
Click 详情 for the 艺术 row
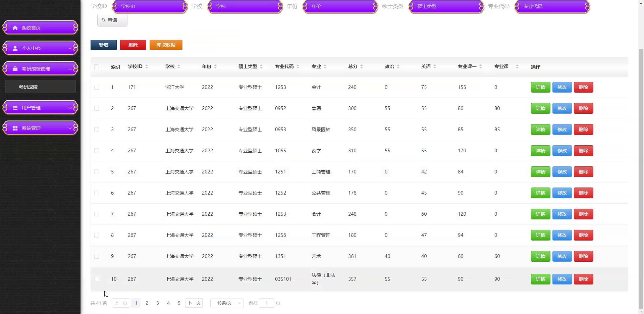(x=541, y=256)
